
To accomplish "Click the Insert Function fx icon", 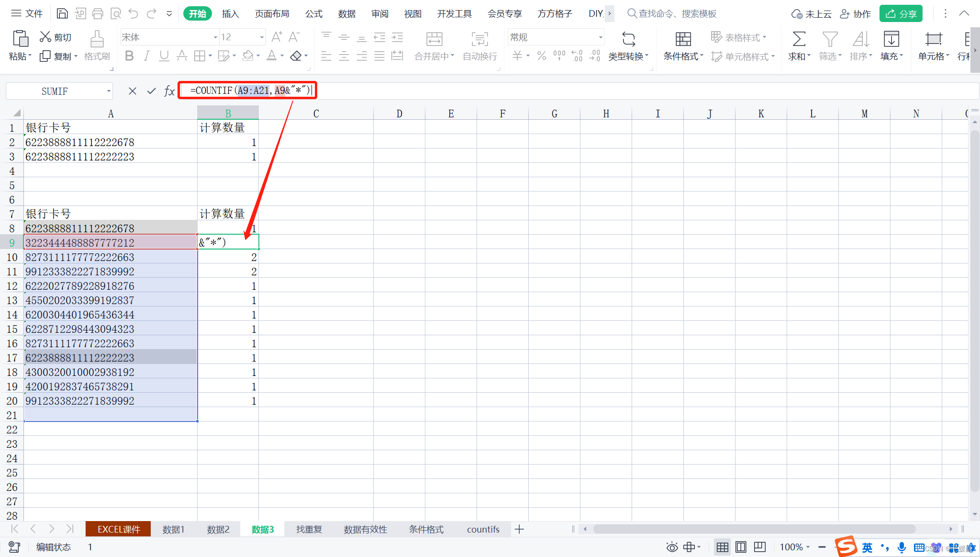I will (x=169, y=91).
